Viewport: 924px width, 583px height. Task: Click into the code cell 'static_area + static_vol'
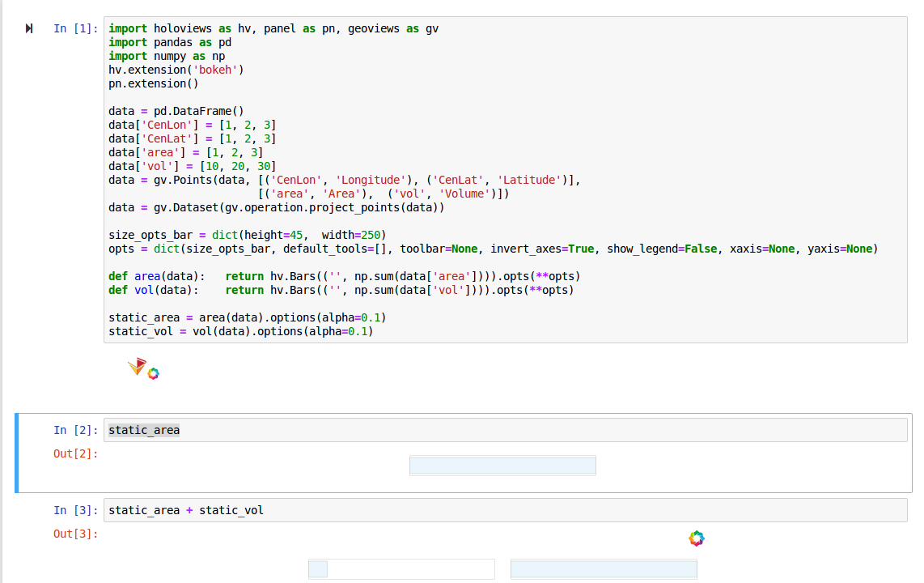(x=505, y=510)
